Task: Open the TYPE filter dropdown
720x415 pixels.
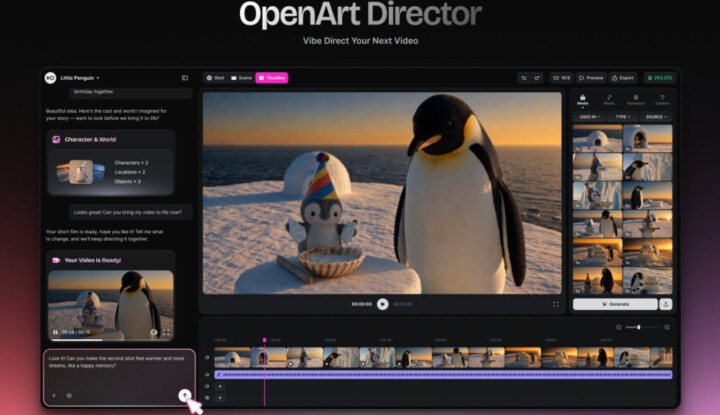Action: point(623,117)
